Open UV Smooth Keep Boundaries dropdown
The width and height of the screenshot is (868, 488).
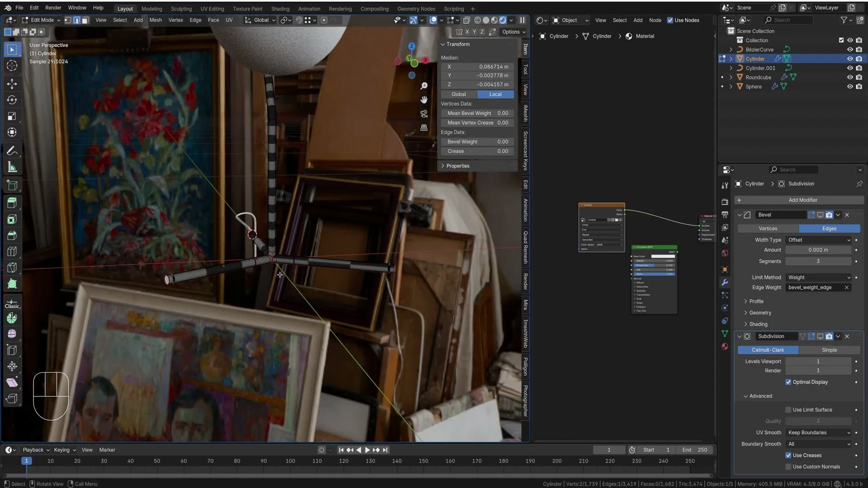[x=819, y=433]
